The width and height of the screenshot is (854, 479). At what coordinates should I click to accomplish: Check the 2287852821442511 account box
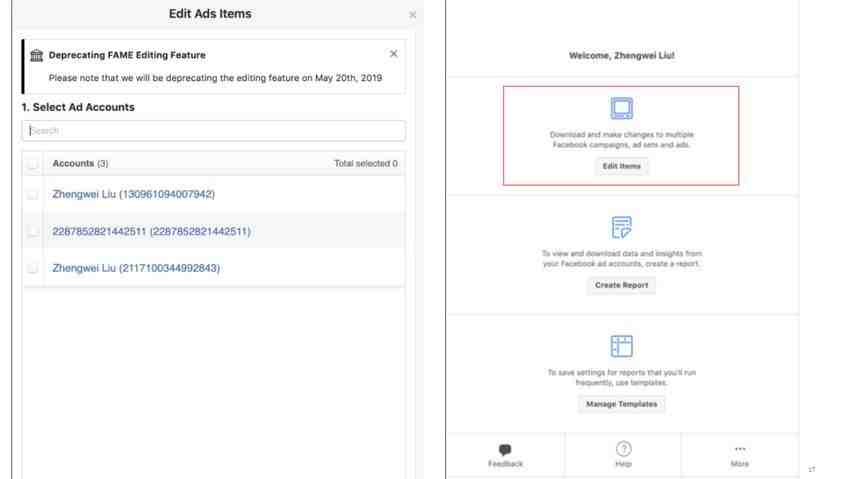33,232
